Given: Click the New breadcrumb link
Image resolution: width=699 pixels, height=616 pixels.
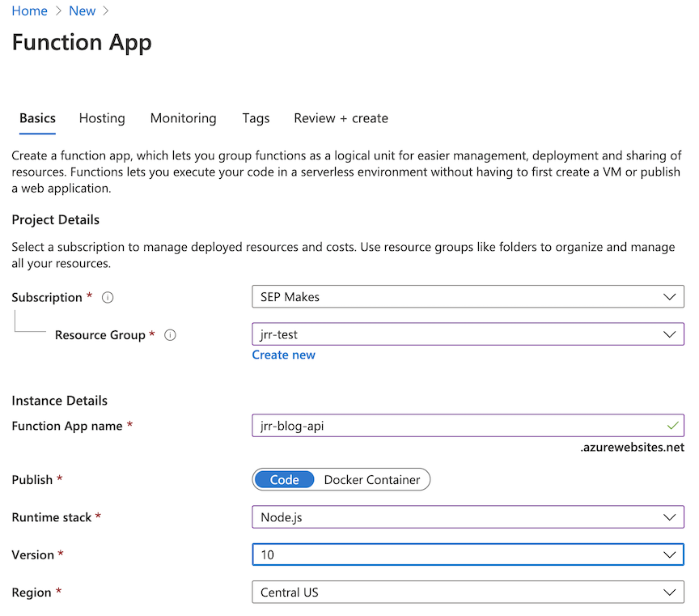Looking at the screenshot, I should pos(82,11).
